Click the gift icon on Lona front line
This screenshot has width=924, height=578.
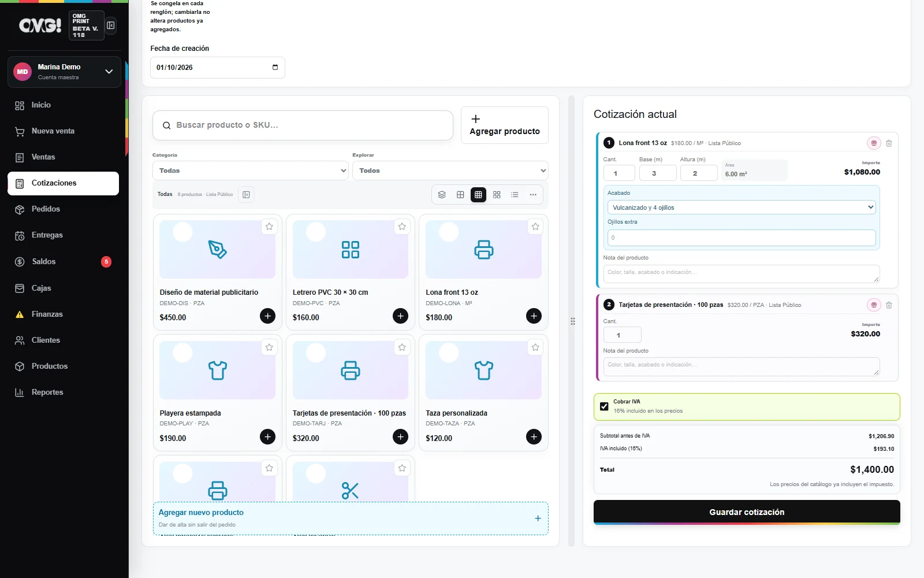coord(874,143)
